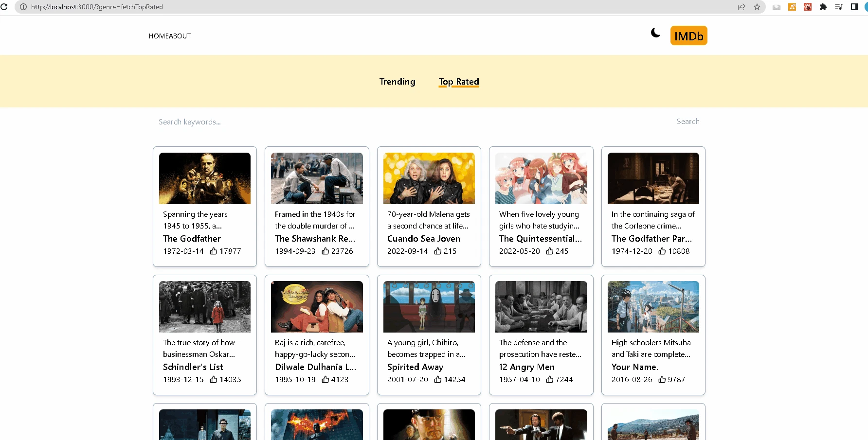
Task: Open Cuando Sea Joven poster thumbnail
Action: point(429,178)
